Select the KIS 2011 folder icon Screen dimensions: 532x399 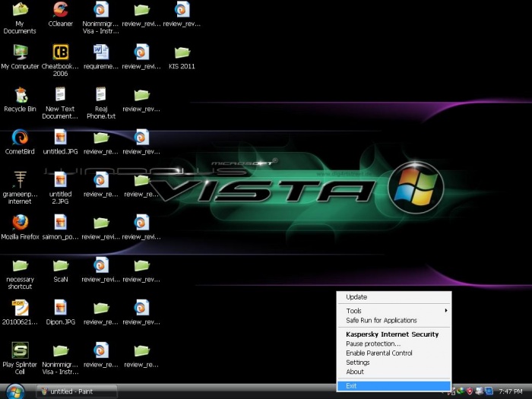[x=182, y=52]
